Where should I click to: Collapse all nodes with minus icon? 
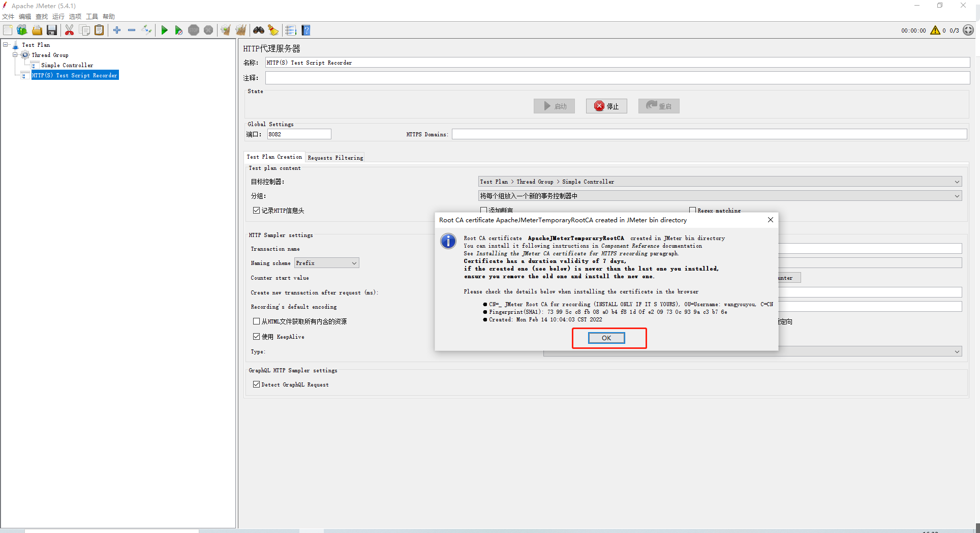tap(132, 31)
